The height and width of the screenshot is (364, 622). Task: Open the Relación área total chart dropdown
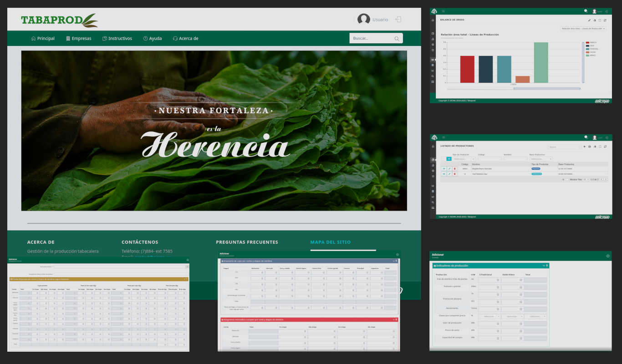[x=583, y=28]
